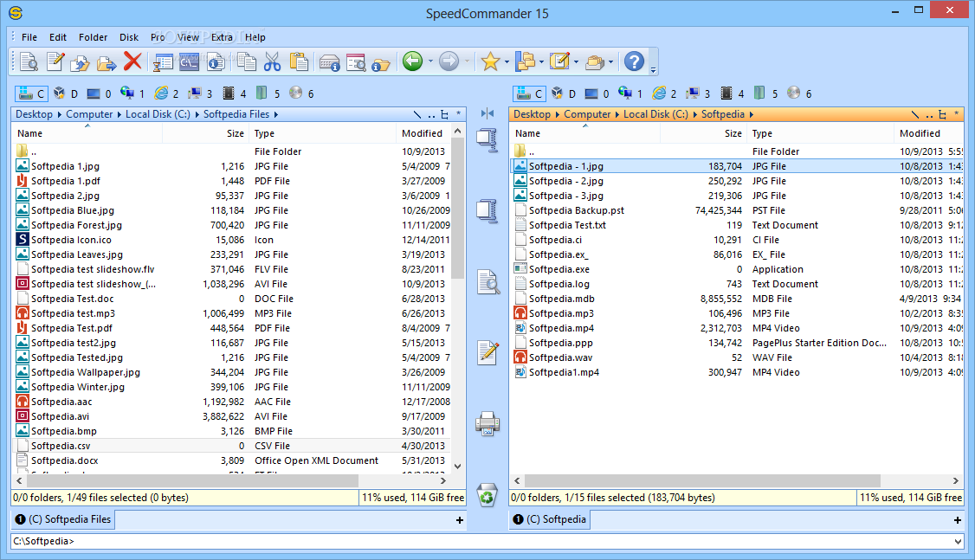Open the Disk menu
Viewport: 975px width, 560px height.
tap(129, 37)
